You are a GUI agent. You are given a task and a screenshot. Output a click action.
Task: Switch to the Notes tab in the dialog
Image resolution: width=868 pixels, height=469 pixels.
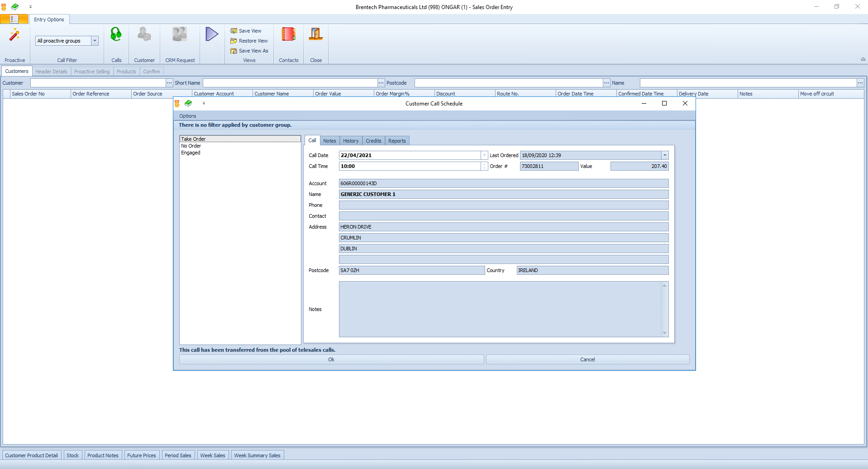329,141
